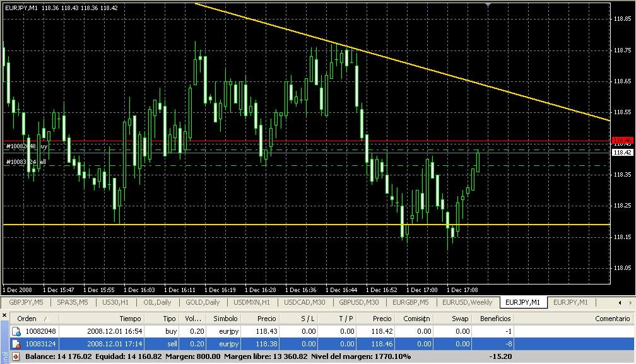Switch to the OIL,Daily chart tab
Viewport: 636px width, 364px height.
tap(157, 302)
